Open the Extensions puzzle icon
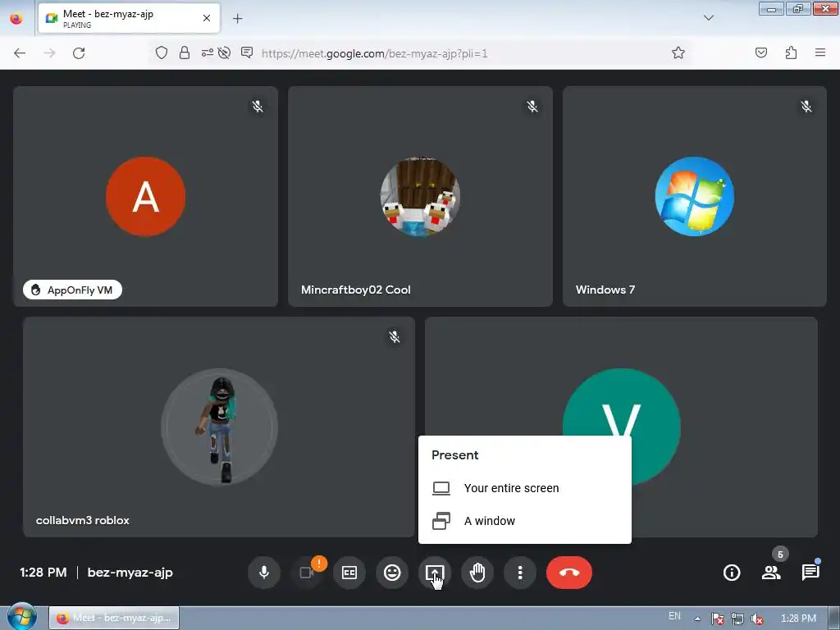 pos(791,52)
